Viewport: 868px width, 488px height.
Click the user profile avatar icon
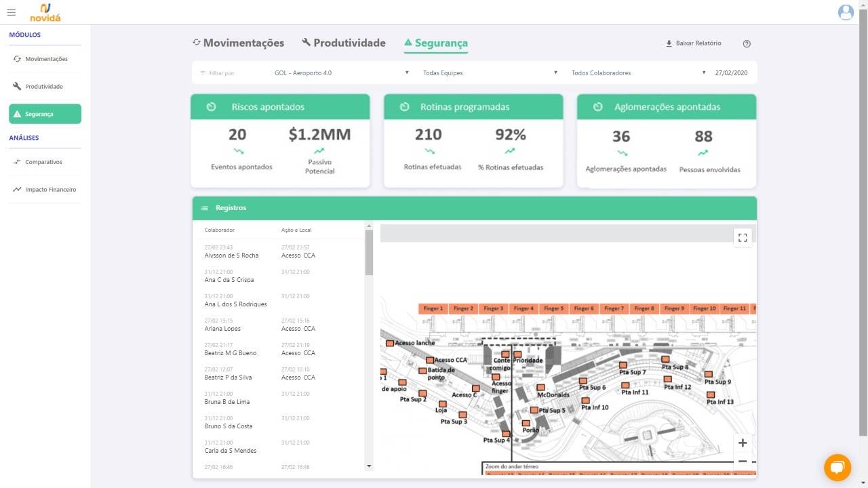(846, 12)
